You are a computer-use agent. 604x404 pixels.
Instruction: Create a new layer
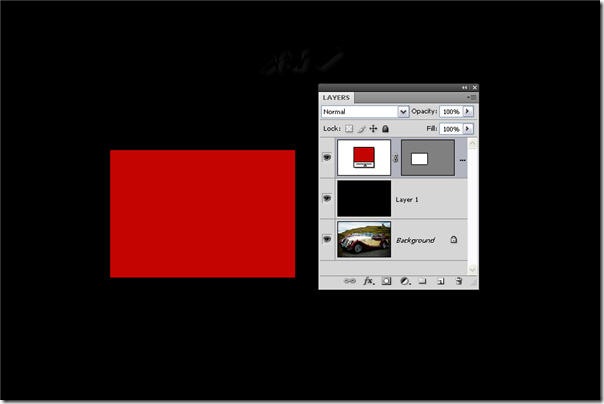pyautogui.click(x=441, y=281)
